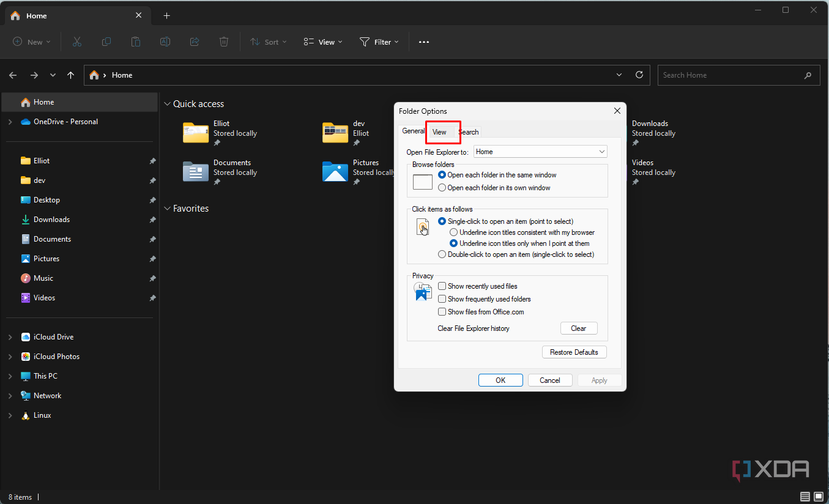Viewport: 829px width, 504px height.
Task: Click Clear to erase File Explorer history
Action: pos(579,328)
